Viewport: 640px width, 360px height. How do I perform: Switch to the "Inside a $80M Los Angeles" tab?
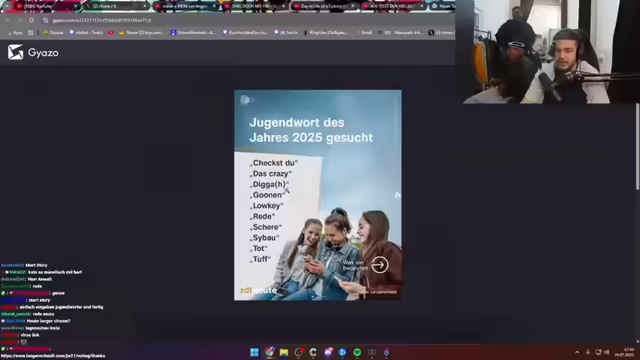186,6
